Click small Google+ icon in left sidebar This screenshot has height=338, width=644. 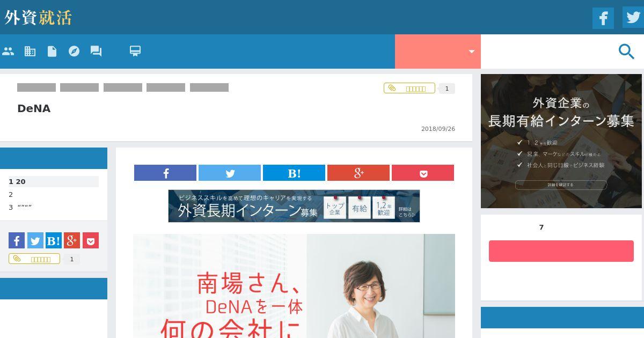72,240
